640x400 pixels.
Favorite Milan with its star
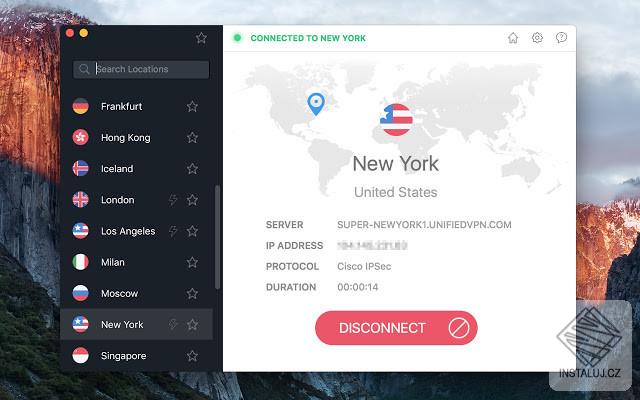[x=192, y=262]
